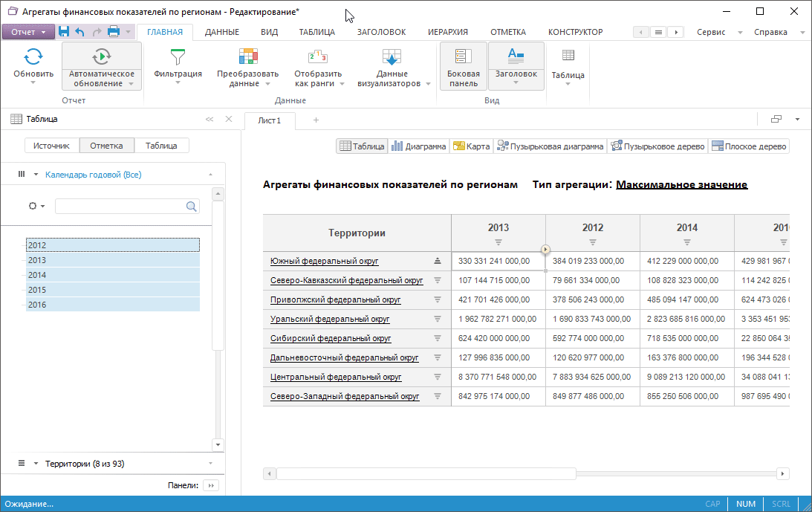
Task: Click the Visualizer data (Данные визуализаторов) icon
Action: click(392, 56)
